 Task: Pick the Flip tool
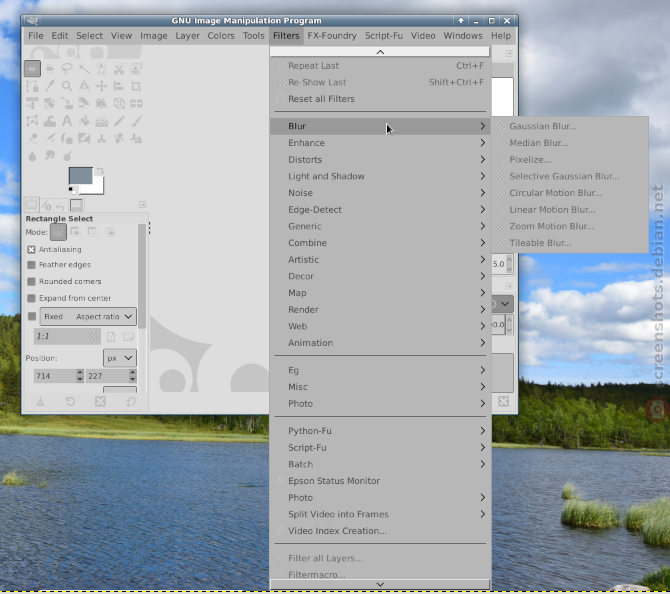136,103
